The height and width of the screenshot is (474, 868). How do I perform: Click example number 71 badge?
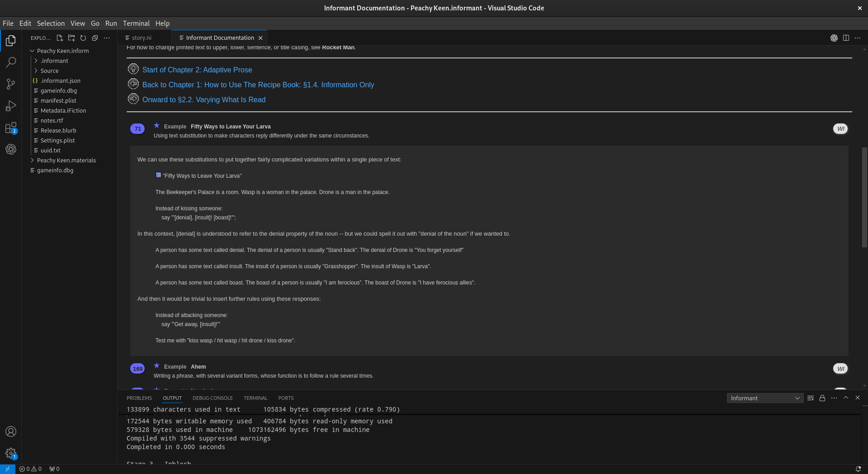[x=137, y=129]
